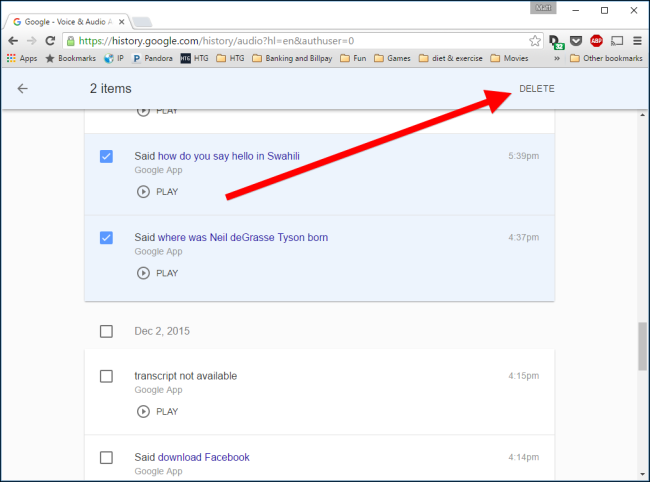Open the Other bookmarks folder
This screenshot has width=650, height=482.
606,58
